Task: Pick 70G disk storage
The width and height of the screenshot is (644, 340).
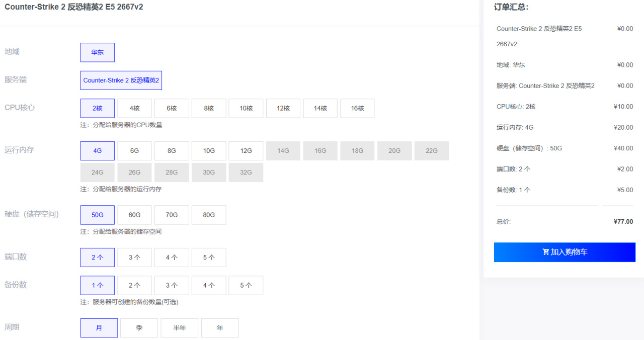Action: [172, 215]
